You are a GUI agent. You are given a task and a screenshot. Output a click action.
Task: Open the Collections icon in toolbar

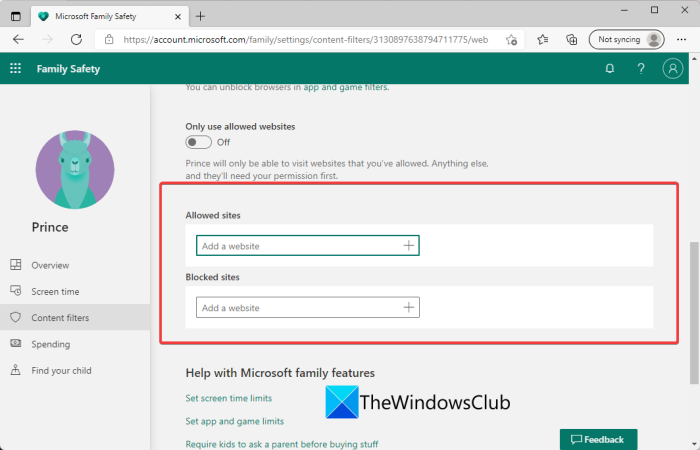(571, 39)
